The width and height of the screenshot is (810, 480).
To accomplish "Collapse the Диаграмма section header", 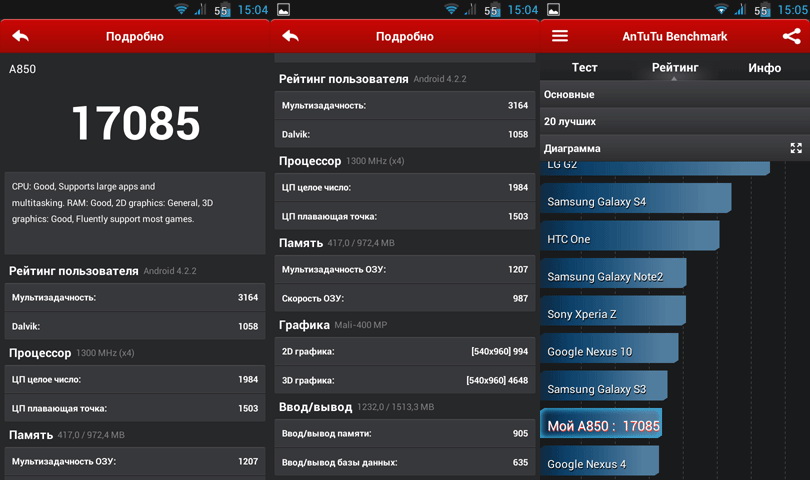I will click(x=675, y=148).
